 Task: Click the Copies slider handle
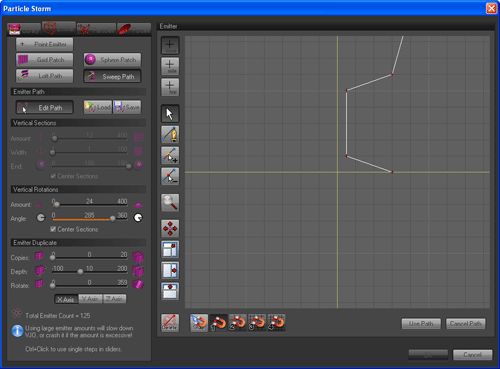coord(53,257)
